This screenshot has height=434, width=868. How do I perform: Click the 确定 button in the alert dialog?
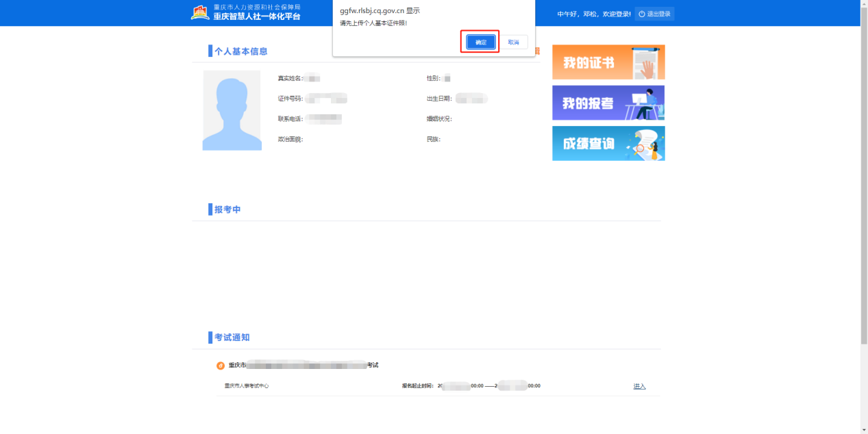(x=480, y=42)
